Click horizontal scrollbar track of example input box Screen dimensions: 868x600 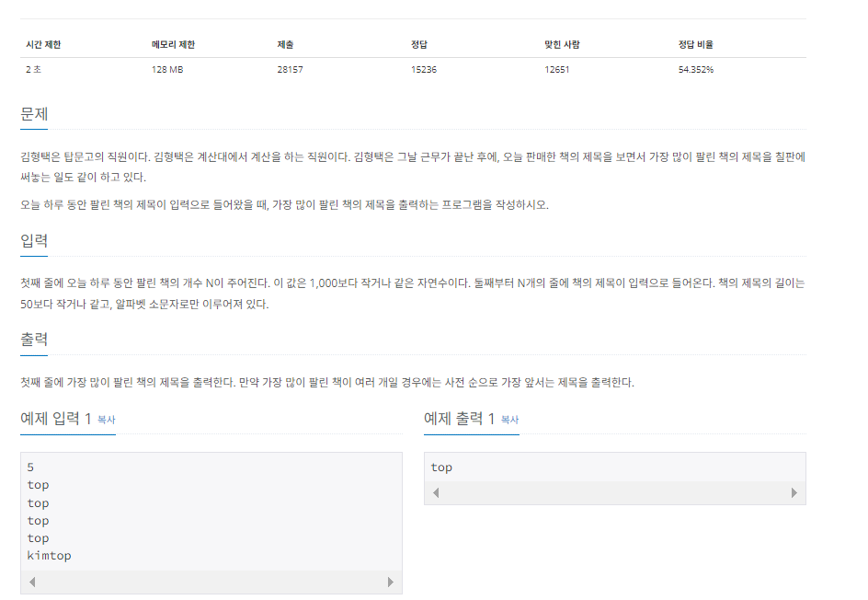pos(211,582)
